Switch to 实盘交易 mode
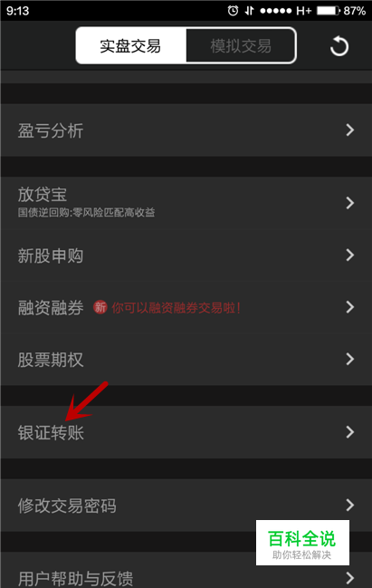 click(x=130, y=45)
